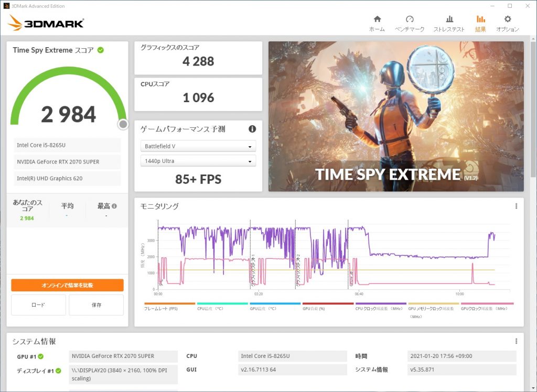Click the Time Spy Extreme banner image
Screen dimensions: 537x392
click(x=396, y=116)
